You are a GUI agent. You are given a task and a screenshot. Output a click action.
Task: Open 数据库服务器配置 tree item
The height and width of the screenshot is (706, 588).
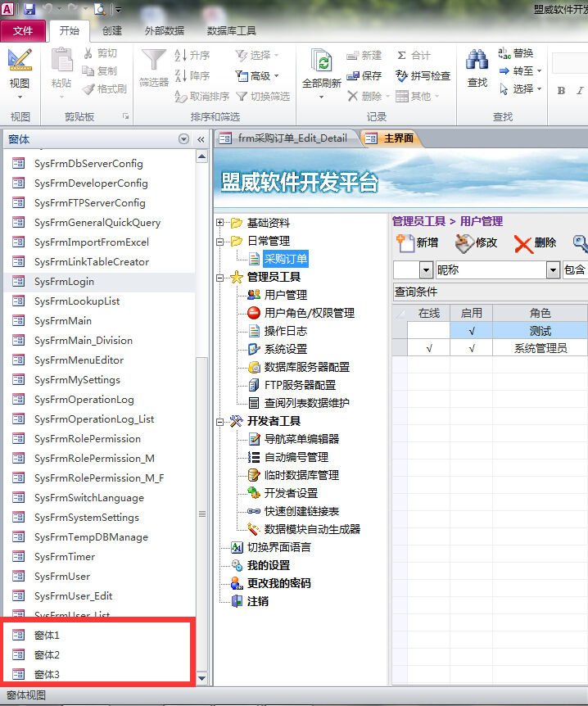pos(306,367)
